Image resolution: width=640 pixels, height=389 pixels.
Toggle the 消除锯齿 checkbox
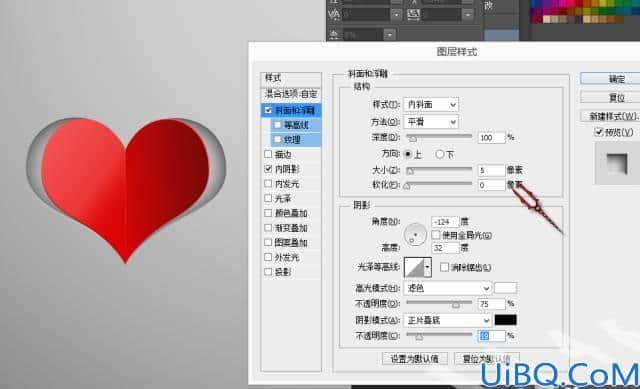[444, 267]
